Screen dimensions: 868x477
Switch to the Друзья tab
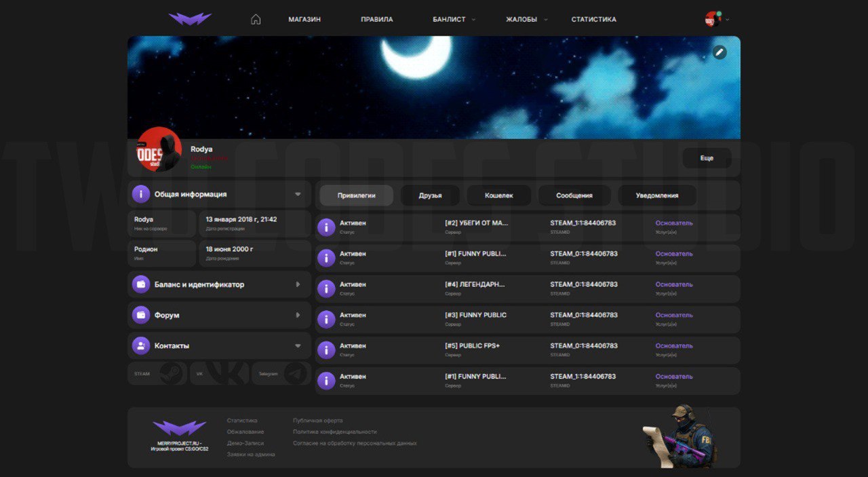430,195
